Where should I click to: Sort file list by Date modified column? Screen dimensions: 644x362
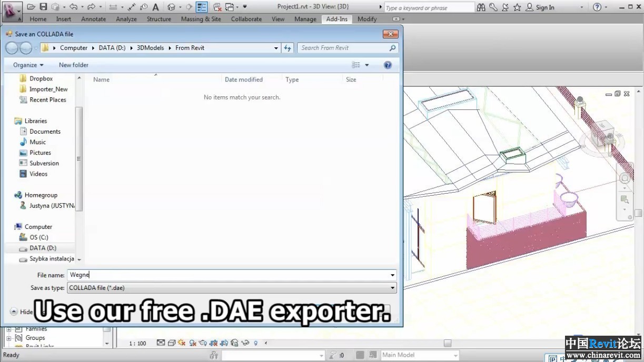244,79
